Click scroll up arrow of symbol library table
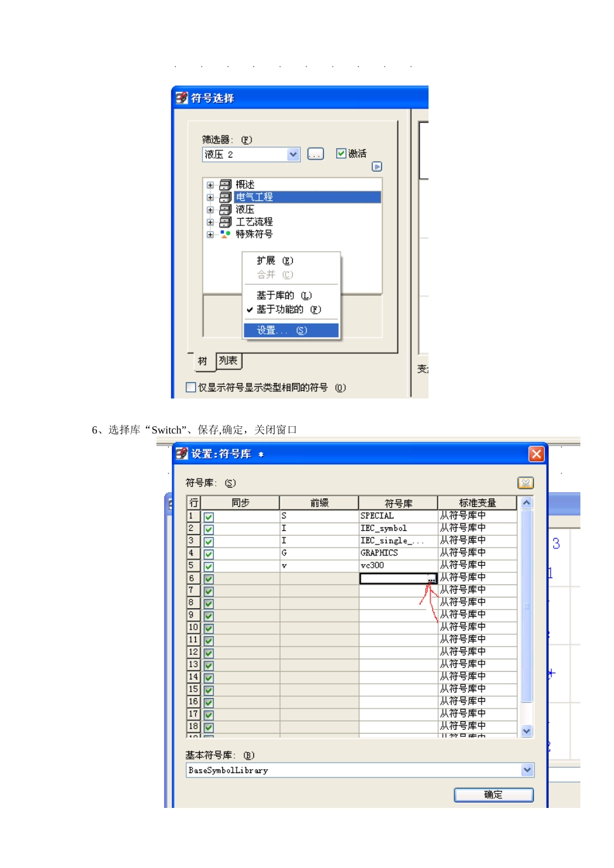Viewport: 614px width, 868px height. [527, 502]
